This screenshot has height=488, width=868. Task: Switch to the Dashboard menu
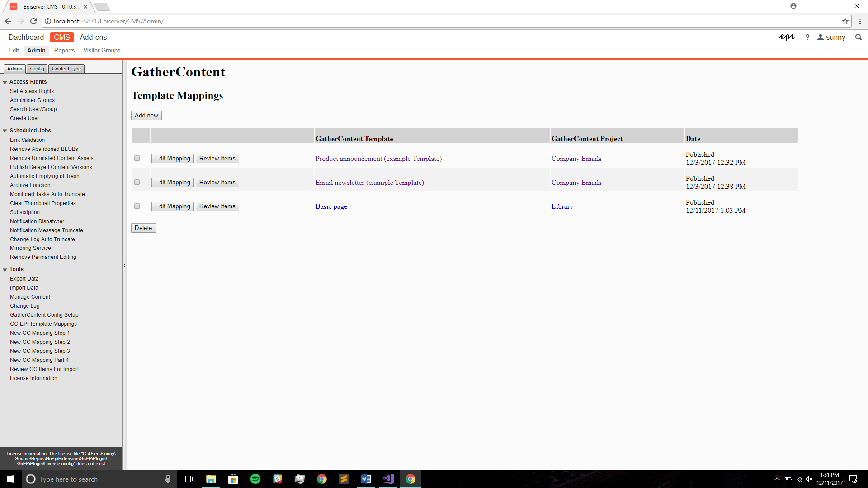coord(26,37)
